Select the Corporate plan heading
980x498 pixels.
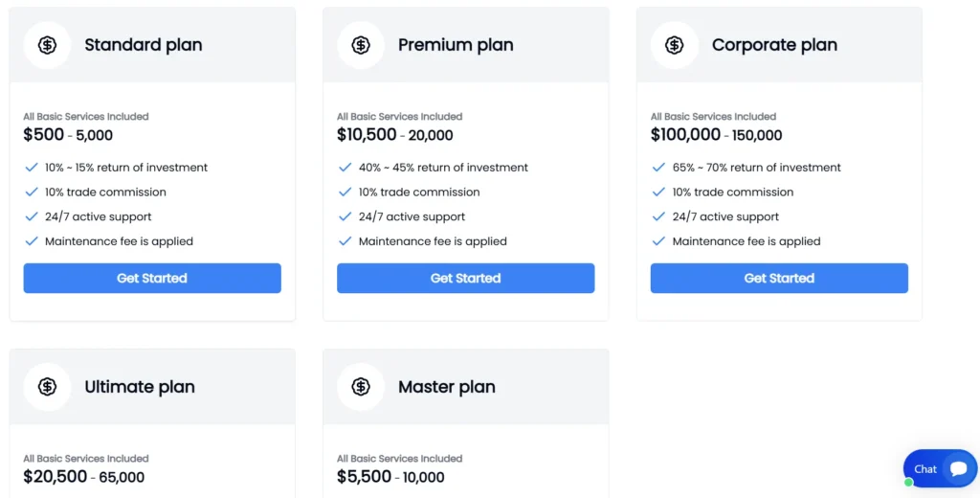pyautogui.click(x=774, y=45)
